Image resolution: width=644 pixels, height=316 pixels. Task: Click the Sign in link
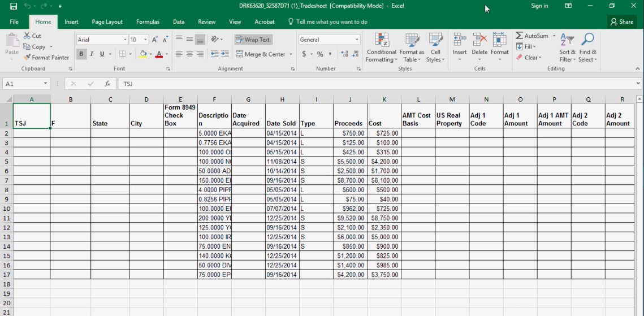pos(539,6)
